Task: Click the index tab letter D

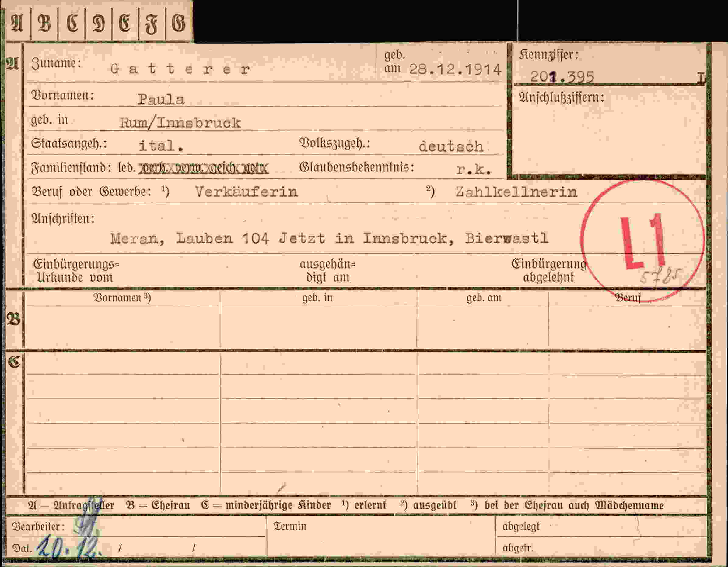Action: coord(99,23)
